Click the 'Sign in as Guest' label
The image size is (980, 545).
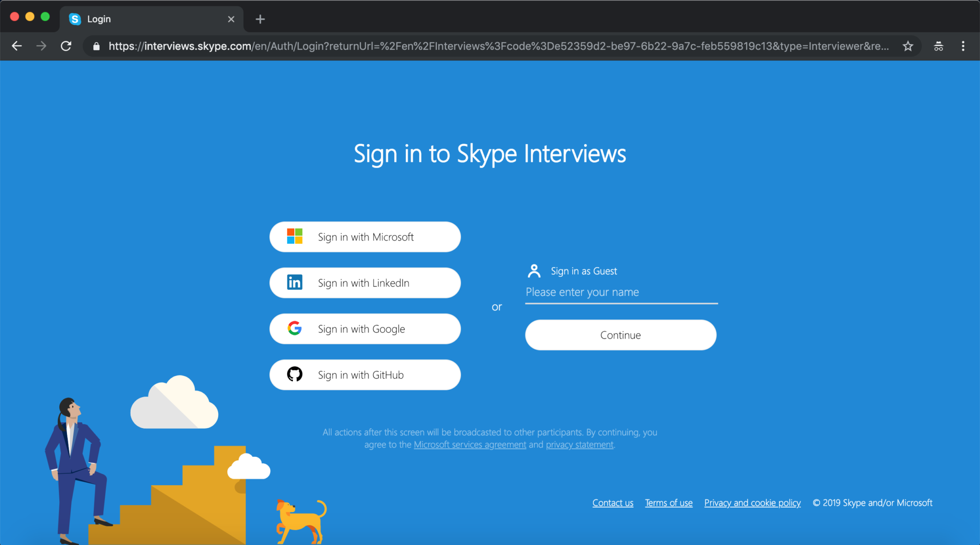[x=584, y=271]
